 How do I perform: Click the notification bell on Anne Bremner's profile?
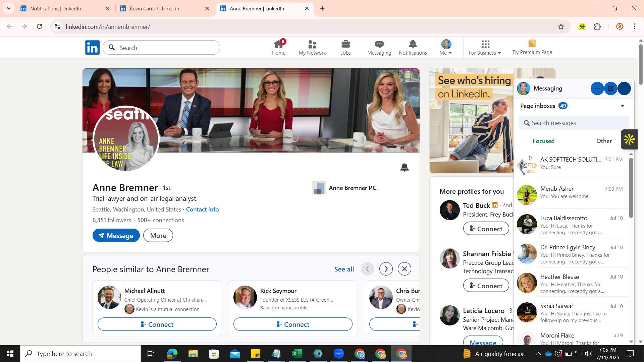tap(405, 167)
